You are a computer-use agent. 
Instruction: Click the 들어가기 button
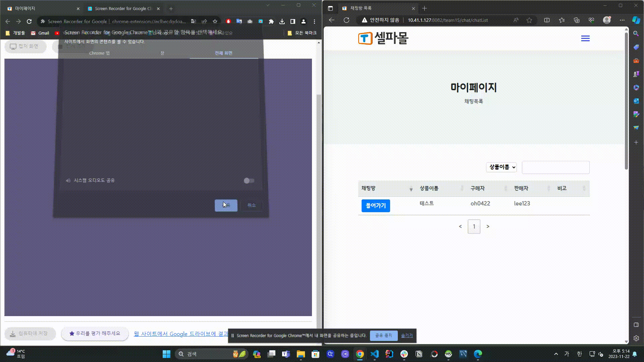pos(376,206)
